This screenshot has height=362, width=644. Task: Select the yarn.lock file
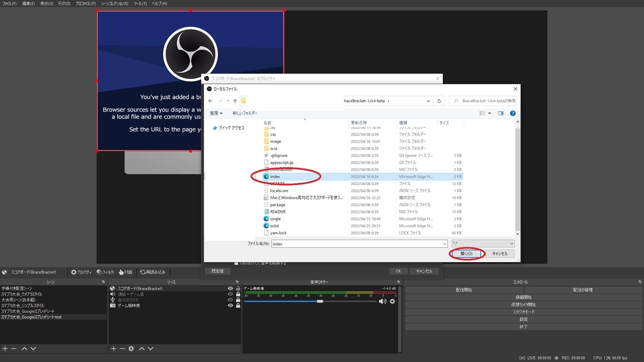pos(362,233)
